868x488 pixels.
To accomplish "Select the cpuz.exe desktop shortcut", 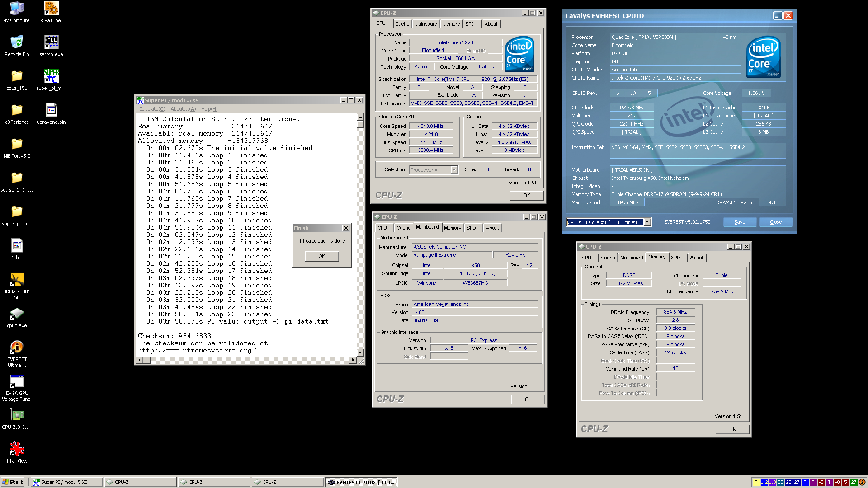I will click(17, 318).
